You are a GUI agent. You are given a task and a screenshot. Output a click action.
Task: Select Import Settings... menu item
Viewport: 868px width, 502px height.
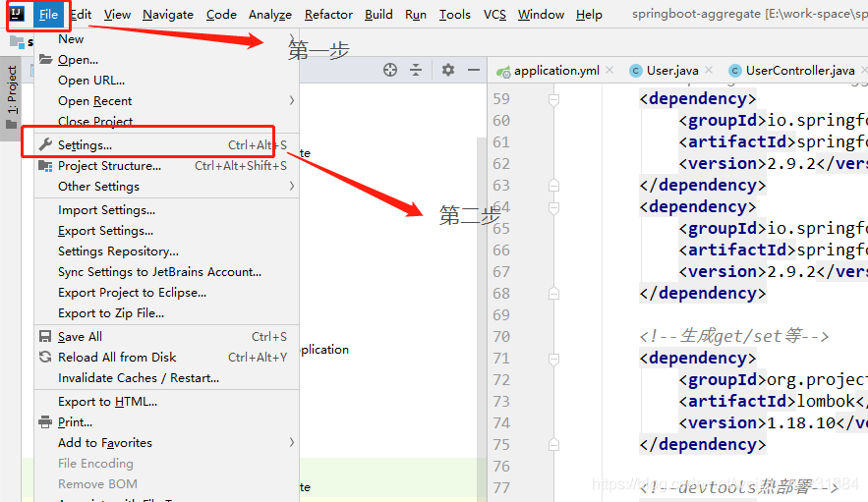pos(167,210)
